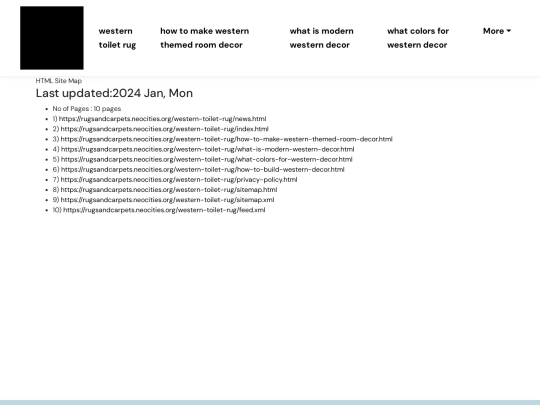Viewport: 540px width, 405px height.
Task: Open the what-is-modern-western-decor.html link
Action: (207, 149)
